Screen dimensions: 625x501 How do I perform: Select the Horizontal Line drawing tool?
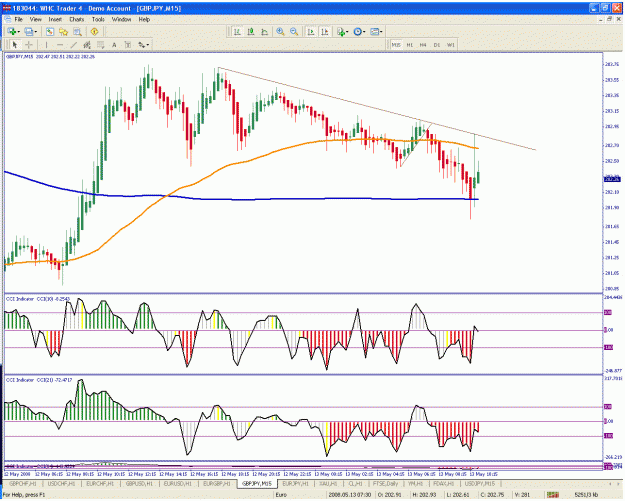pos(60,45)
